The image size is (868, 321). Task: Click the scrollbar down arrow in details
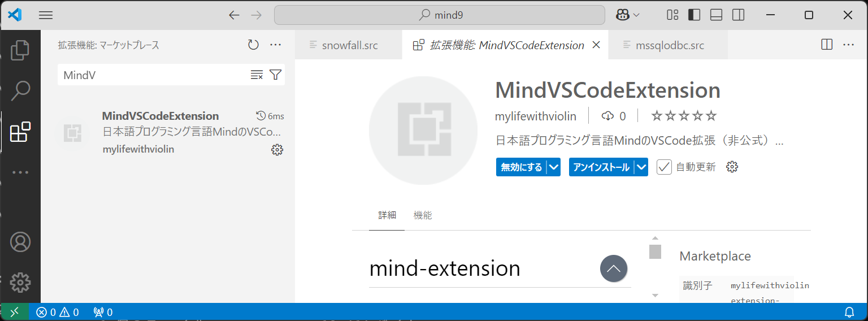pyautogui.click(x=655, y=295)
